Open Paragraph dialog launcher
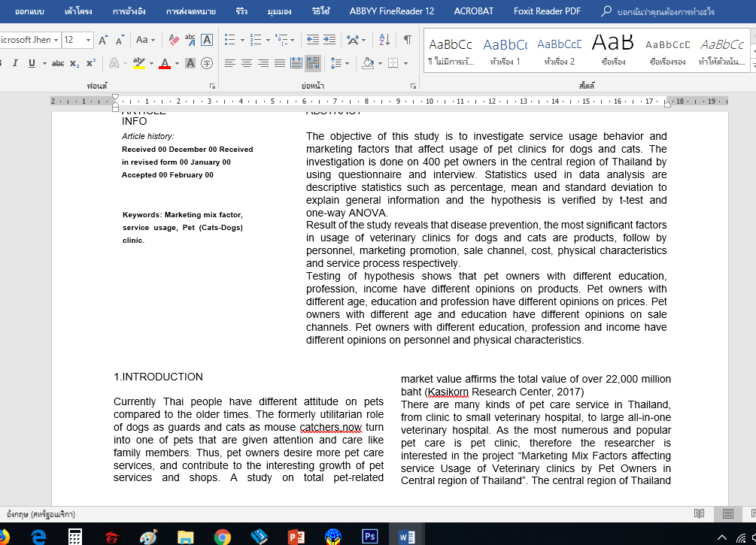 click(413, 86)
